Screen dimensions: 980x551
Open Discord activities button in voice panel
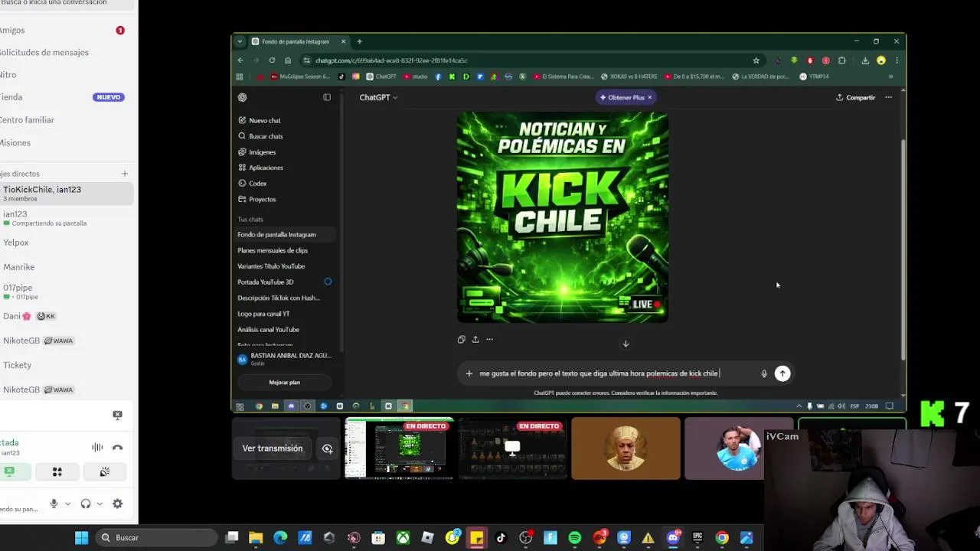click(x=57, y=472)
